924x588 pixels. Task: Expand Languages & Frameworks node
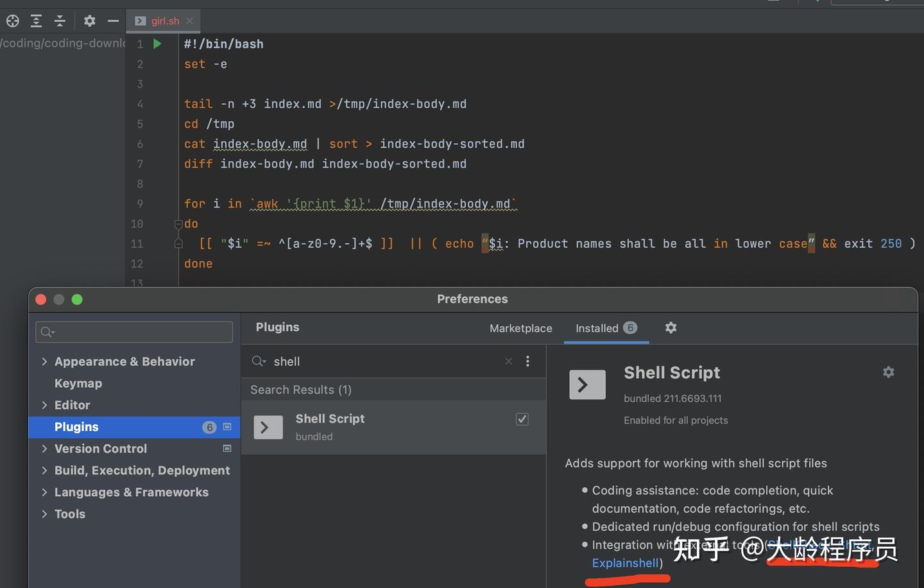click(x=44, y=492)
